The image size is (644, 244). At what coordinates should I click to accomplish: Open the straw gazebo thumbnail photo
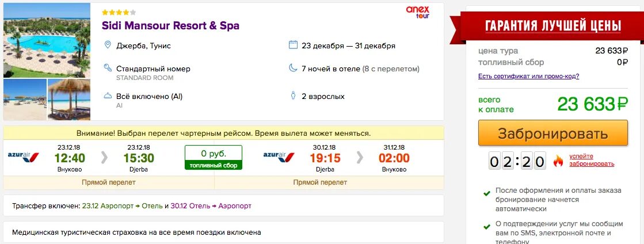pos(69,100)
